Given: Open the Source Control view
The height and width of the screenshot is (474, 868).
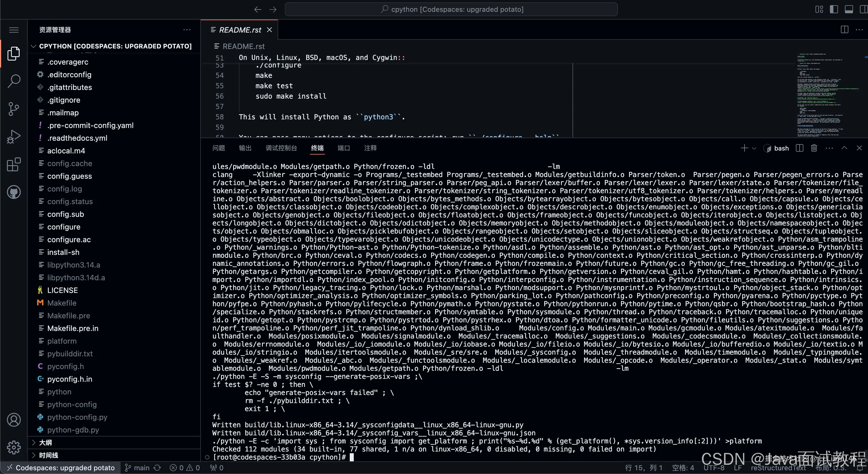Looking at the screenshot, I should [14, 109].
